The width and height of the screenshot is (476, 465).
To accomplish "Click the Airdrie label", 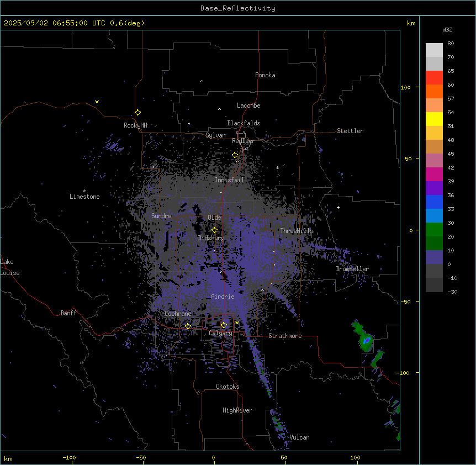I will [x=223, y=297].
